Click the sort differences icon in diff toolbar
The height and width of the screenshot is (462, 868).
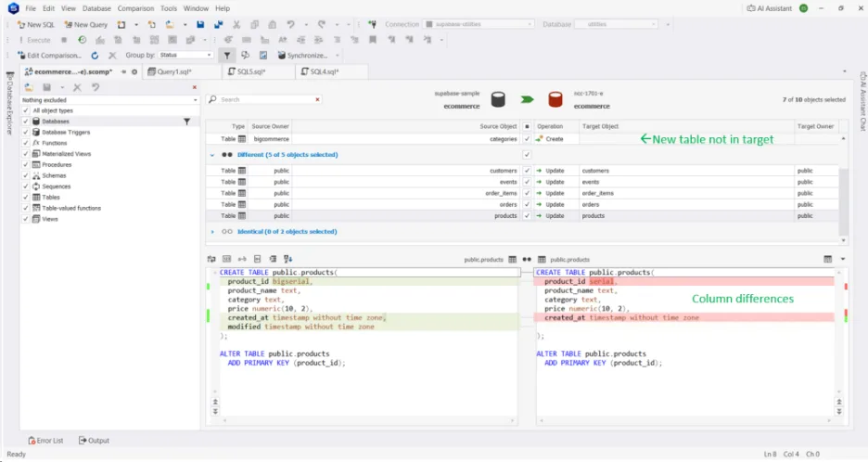(x=287, y=259)
